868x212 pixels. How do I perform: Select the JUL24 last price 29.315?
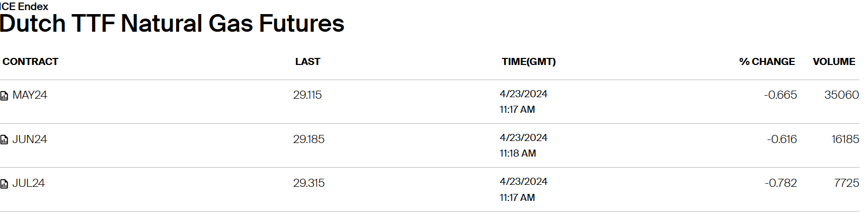point(309,183)
